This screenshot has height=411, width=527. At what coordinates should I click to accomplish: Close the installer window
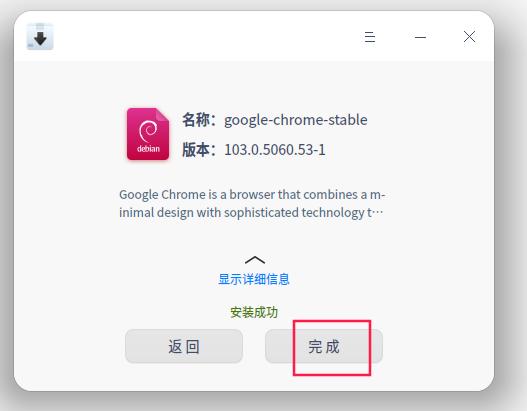click(469, 37)
